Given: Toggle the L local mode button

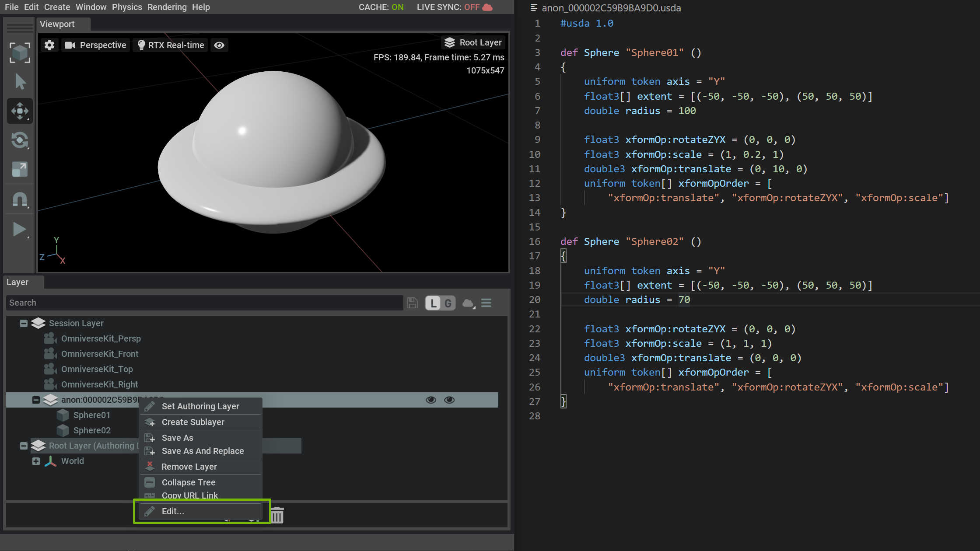Looking at the screenshot, I should click(433, 303).
